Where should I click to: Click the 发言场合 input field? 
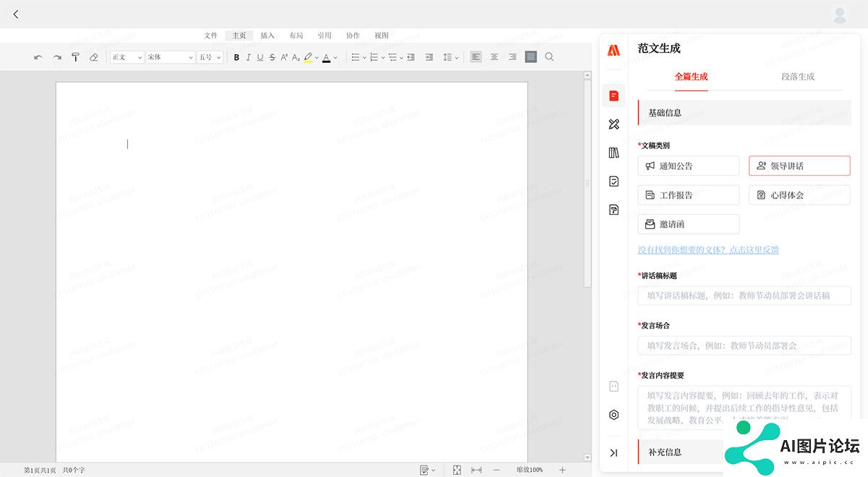click(744, 345)
